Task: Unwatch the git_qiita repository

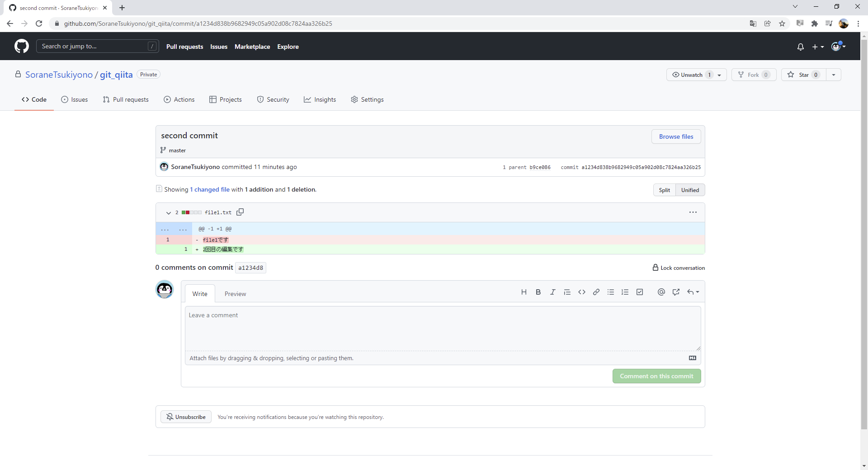Action: tap(692, 75)
